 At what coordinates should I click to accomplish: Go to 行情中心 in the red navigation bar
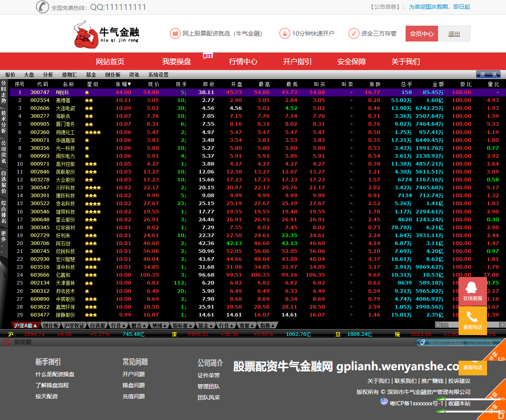(x=243, y=62)
